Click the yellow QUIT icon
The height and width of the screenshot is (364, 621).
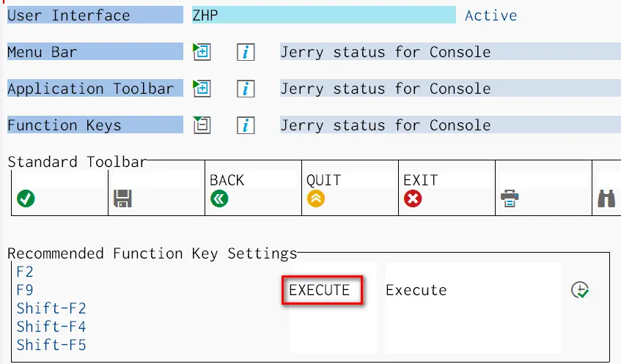coord(315,198)
